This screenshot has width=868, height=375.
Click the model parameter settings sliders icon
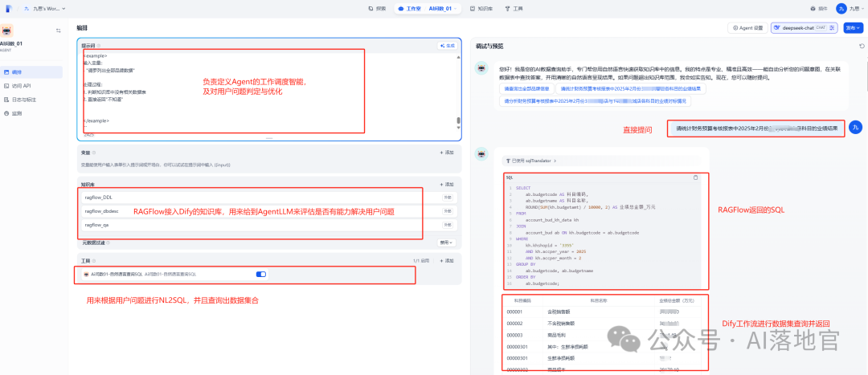pyautogui.click(x=832, y=27)
